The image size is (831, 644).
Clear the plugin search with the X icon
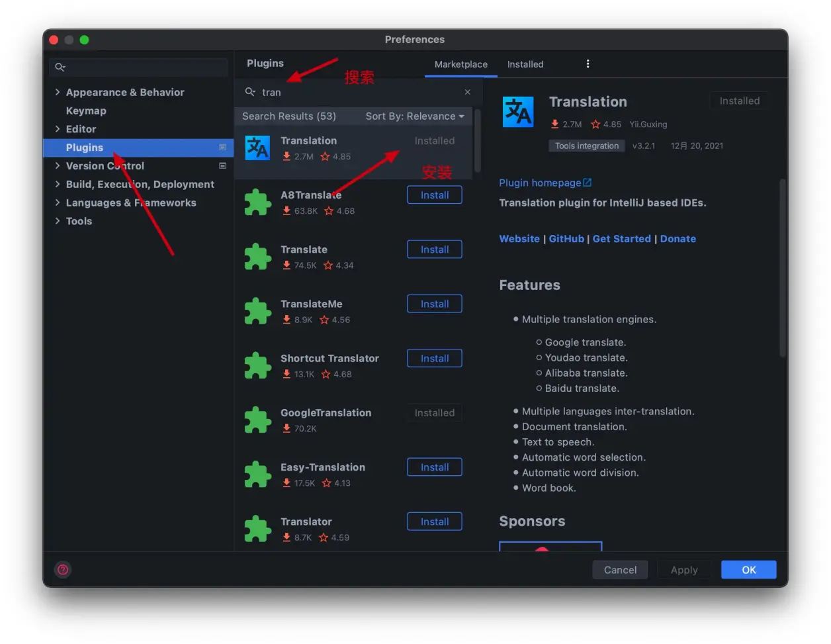click(x=467, y=92)
